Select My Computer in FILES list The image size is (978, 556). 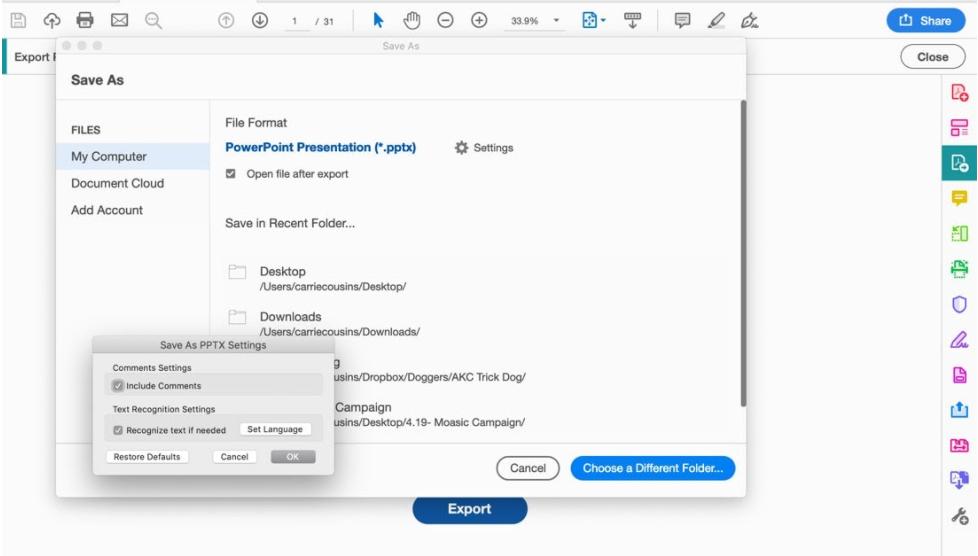point(133,157)
